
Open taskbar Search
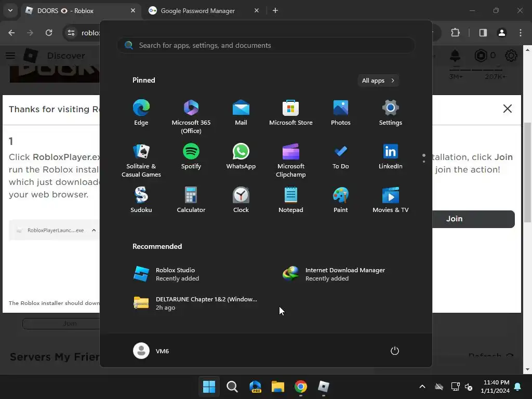pos(232,387)
